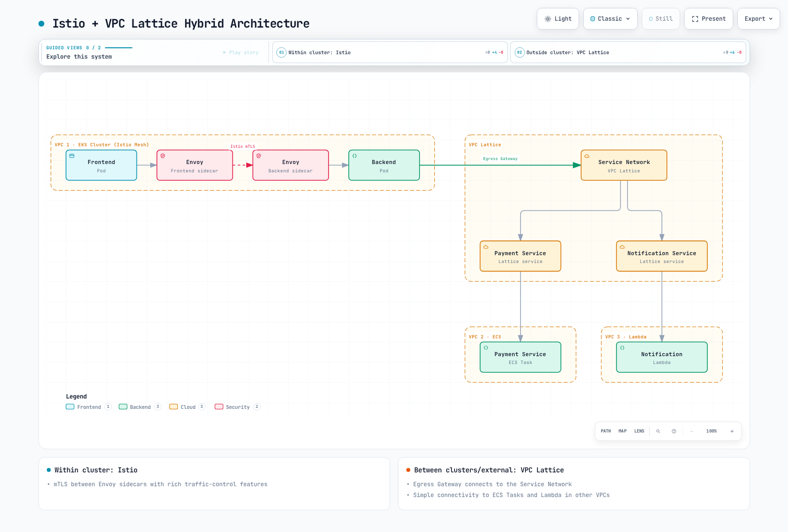Click the VPC 1 EKS Cluster group label

tap(101, 145)
